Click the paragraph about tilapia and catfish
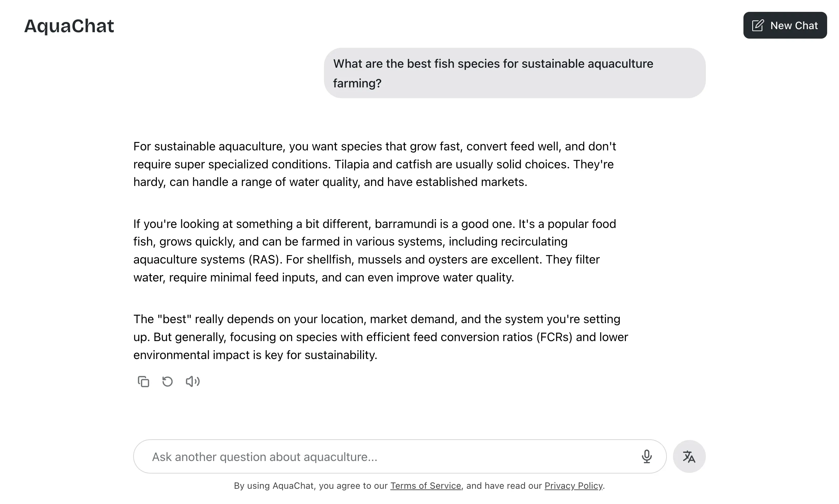839x504 pixels. point(374,164)
